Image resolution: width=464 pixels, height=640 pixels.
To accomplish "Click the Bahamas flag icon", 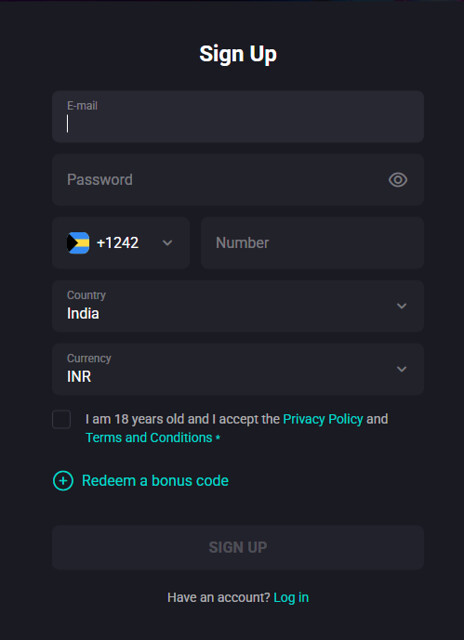I will [78, 243].
